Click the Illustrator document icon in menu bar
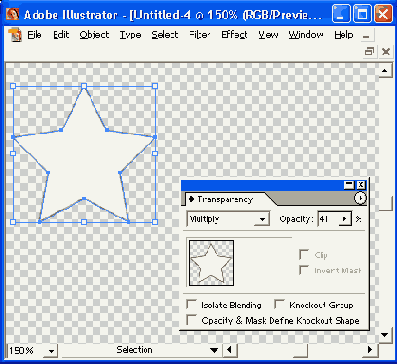The height and width of the screenshot is (364, 397). coord(14,35)
